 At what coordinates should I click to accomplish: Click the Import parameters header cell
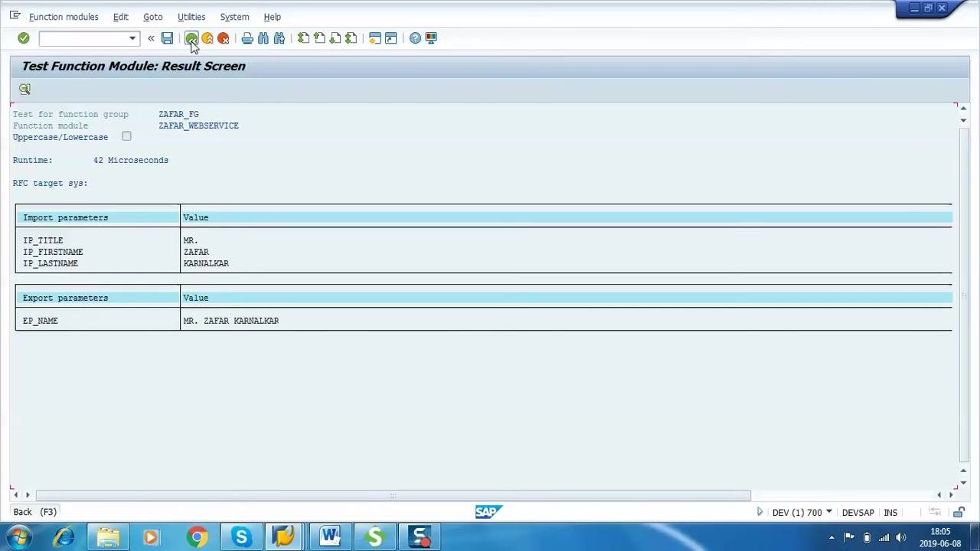98,217
